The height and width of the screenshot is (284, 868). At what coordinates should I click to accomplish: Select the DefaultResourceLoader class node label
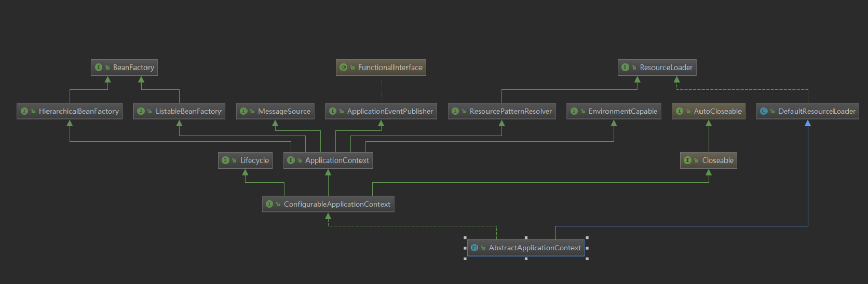tap(817, 111)
